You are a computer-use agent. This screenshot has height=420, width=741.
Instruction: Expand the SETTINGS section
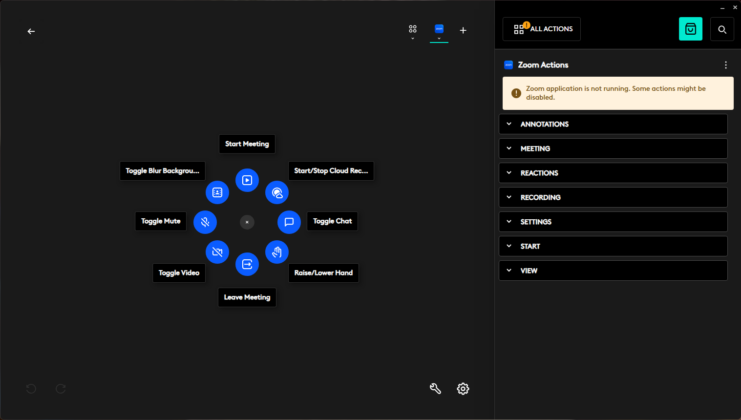pos(613,222)
